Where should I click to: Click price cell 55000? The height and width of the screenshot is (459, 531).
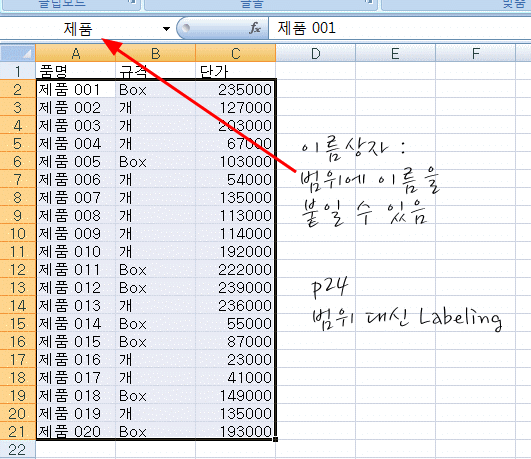(x=236, y=323)
